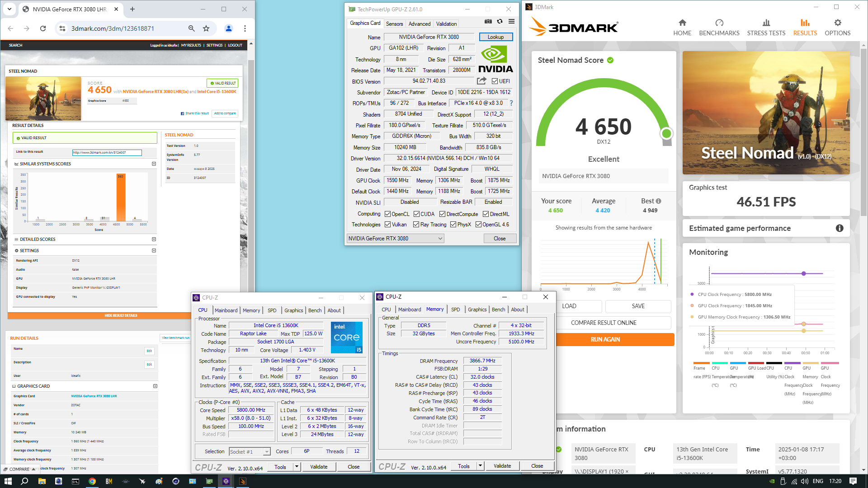Open Chrome profile avatar

click(229, 28)
